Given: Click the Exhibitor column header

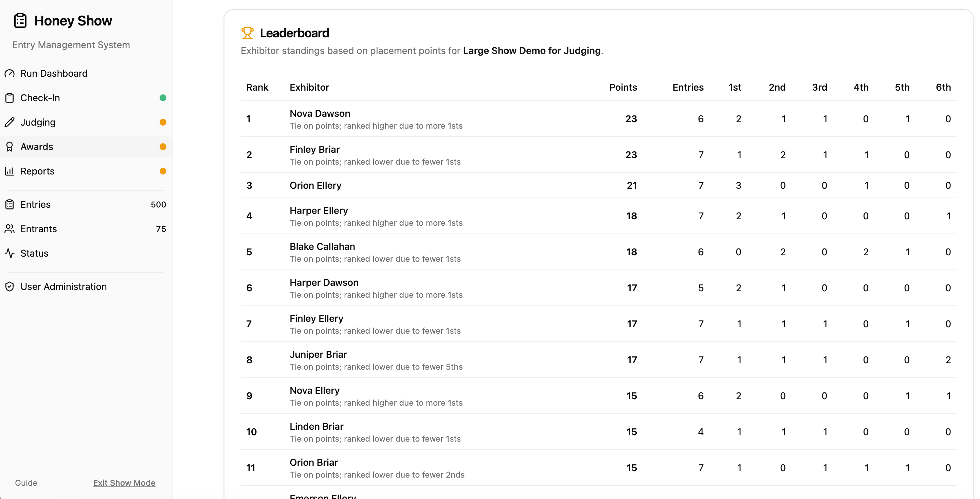Looking at the screenshot, I should coord(309,87).
